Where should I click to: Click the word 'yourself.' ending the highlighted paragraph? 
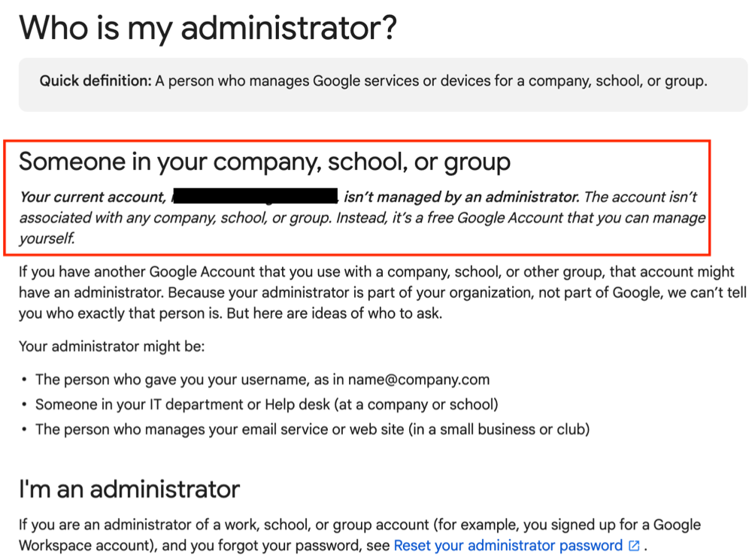(x=47, y=238)
